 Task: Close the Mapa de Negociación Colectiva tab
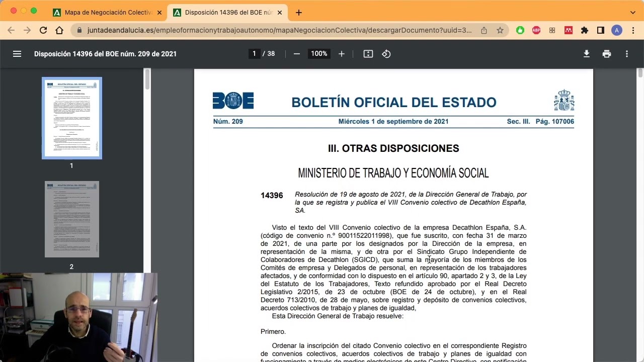pos(159,12)
